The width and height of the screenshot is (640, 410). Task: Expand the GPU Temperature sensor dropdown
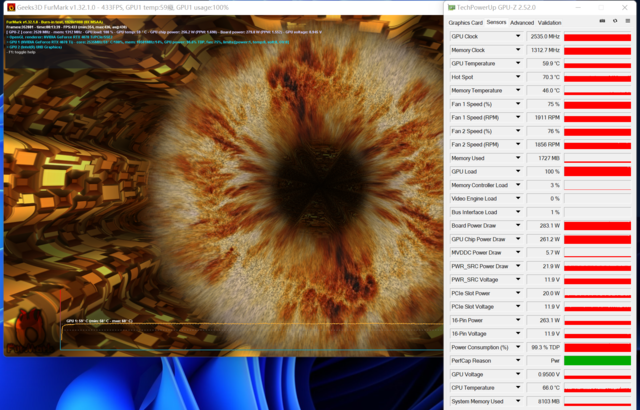tap(518, 63)
